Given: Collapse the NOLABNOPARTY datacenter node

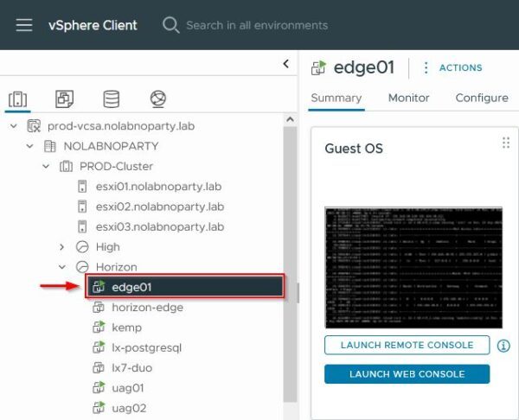Looking at the screenshot, I should (29, 146).
